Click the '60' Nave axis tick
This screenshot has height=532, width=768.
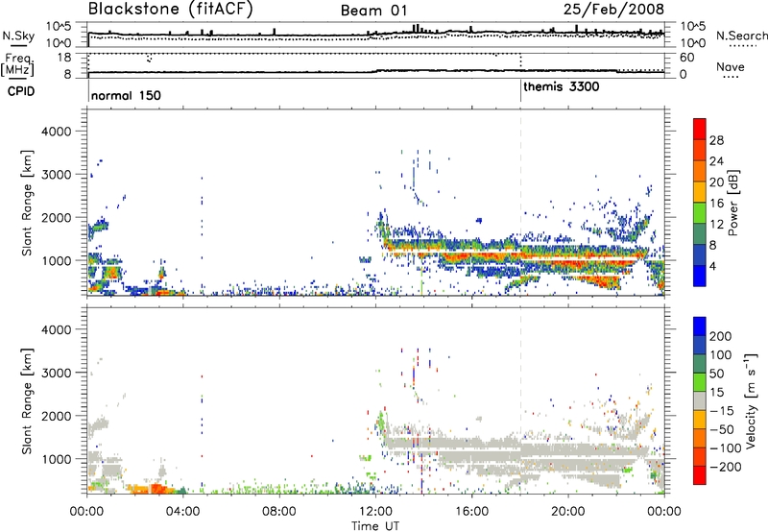tap(686, 58)
